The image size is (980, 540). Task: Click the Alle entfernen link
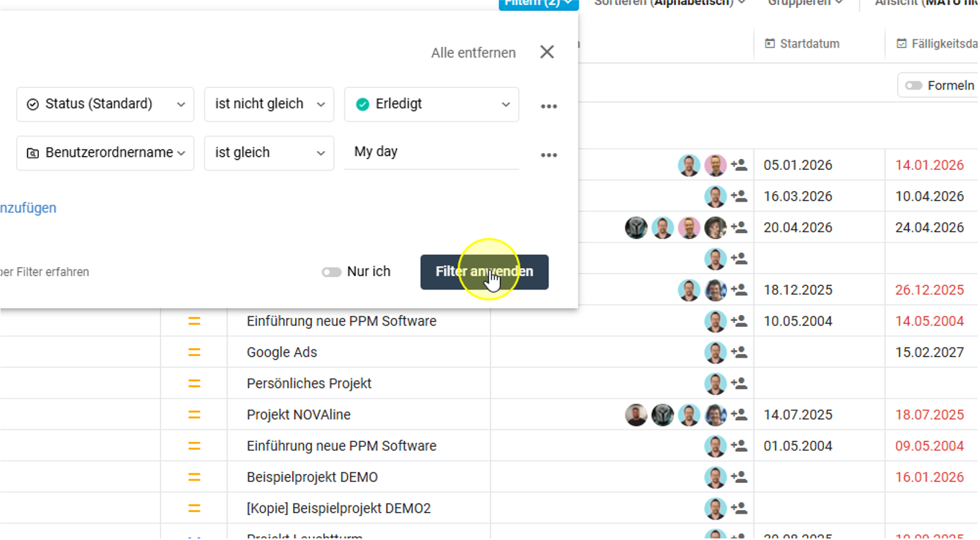point(473,53)
